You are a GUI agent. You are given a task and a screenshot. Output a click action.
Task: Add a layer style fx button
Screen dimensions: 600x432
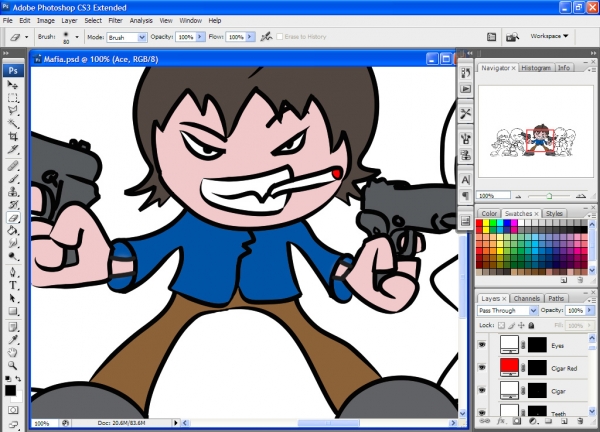pyautogui.click(x=501, y=421)
